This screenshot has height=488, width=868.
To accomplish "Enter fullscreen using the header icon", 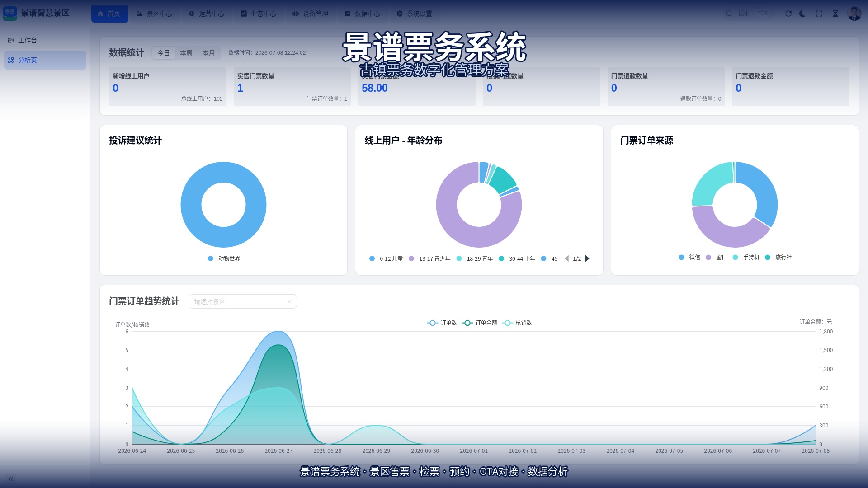I will (819, 14).
